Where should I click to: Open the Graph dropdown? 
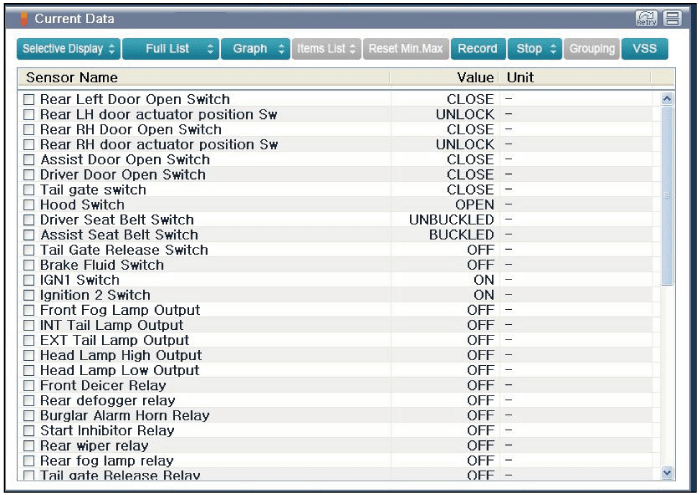(256, 48)
